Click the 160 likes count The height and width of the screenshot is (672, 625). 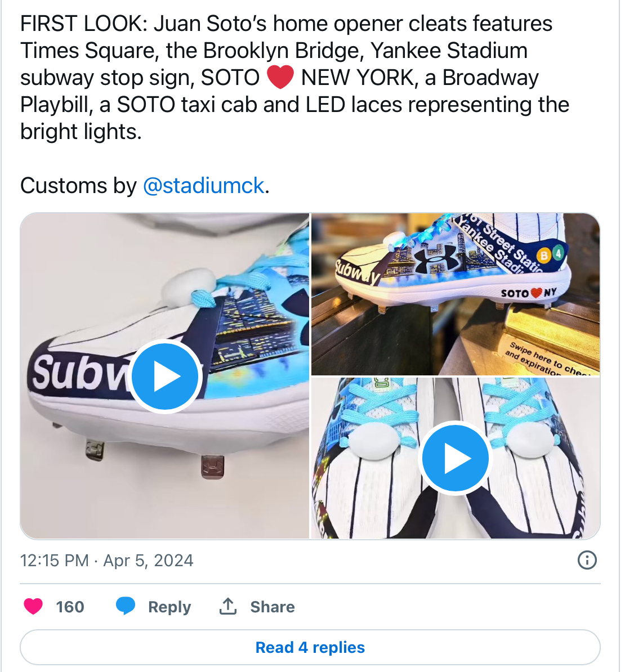70,607
